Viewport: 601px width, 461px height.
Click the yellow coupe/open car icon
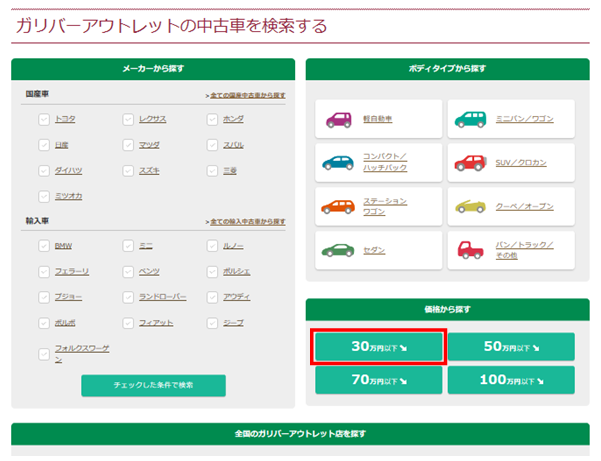pyautogui.click(x=470, y=207)
